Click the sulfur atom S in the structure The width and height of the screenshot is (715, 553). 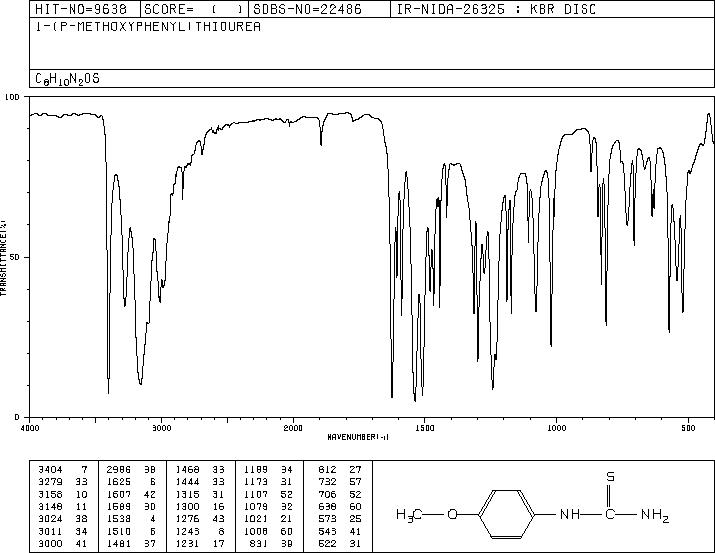(x=611, y=477)
